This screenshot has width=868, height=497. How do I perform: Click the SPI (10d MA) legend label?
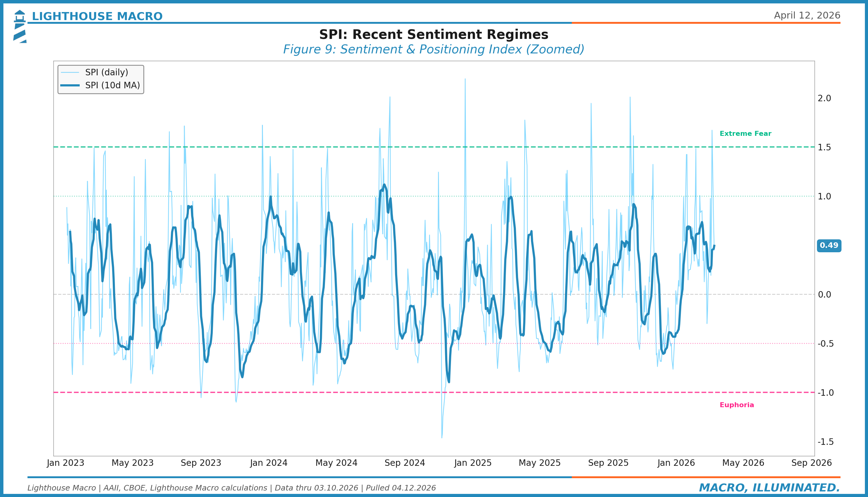[x=112, y=85]
